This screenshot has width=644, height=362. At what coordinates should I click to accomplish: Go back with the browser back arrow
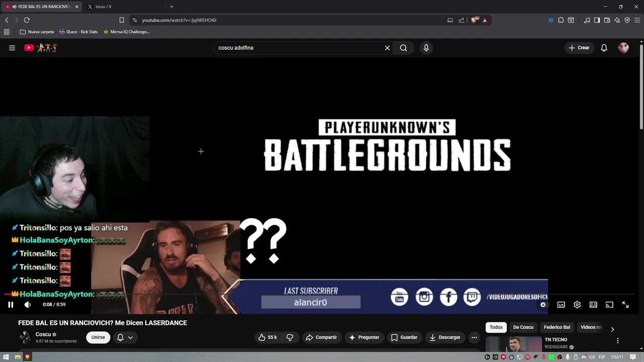click(x=7, y=20)
